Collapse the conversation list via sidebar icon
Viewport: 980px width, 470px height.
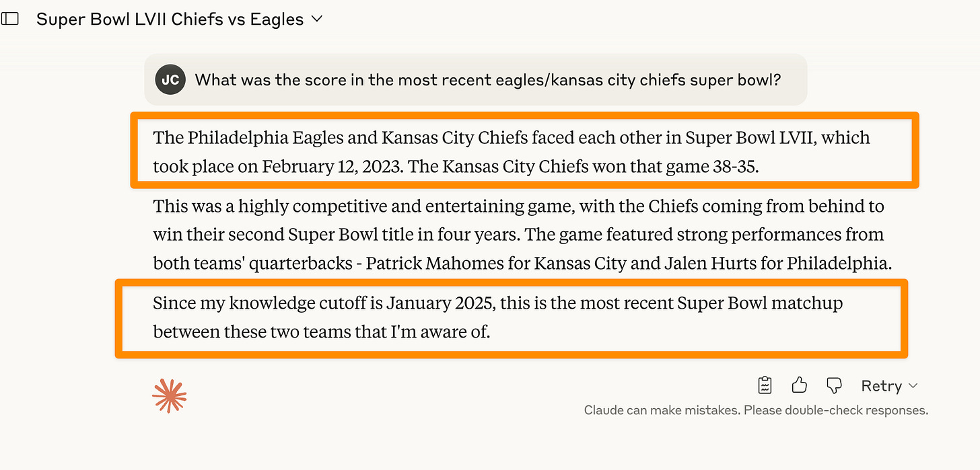(11, 19)
